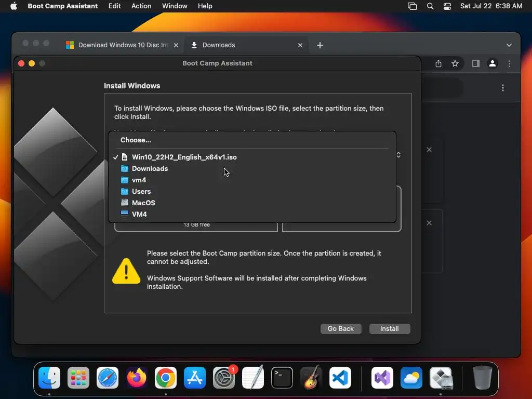Bookmark page with Chrome star icon
532x399 pixels.
[455, 63]
